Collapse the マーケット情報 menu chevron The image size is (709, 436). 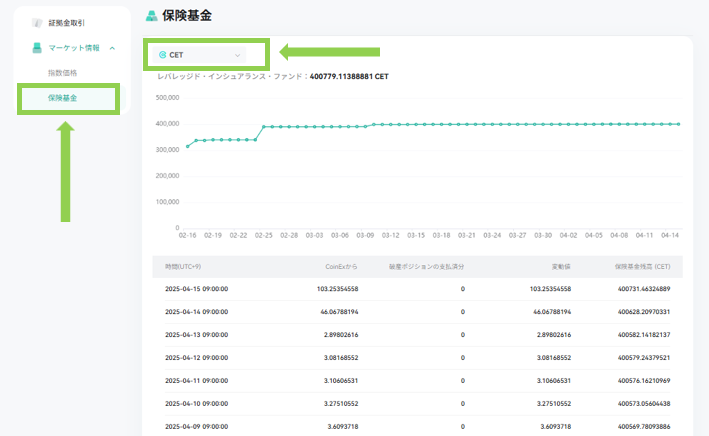coord(112,48)
